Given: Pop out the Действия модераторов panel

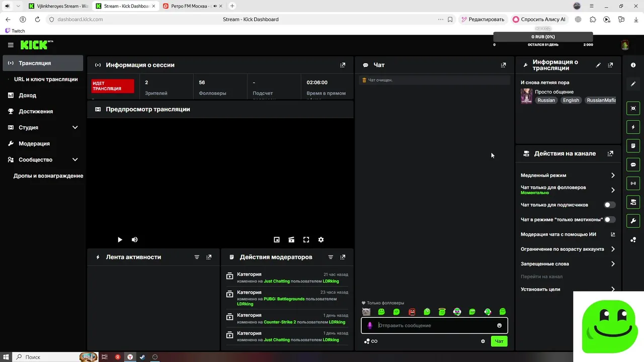Looking at the screenshot, I should pos(343,257).
